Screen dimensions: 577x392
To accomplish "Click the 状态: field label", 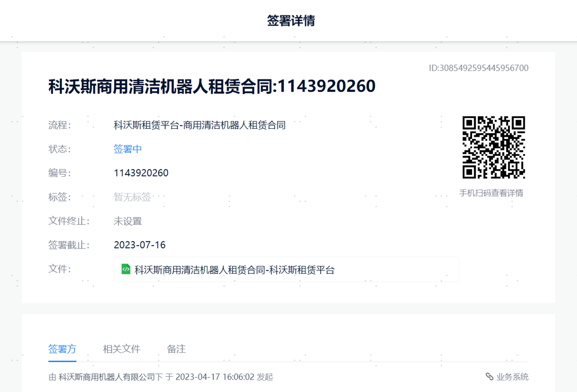I will pyautogui.click(x=60, y=149).
